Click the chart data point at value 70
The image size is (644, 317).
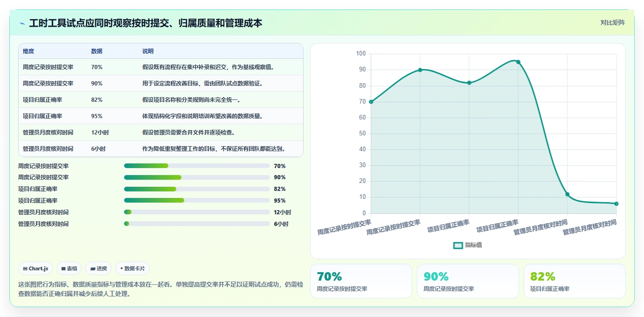point(371,102)
